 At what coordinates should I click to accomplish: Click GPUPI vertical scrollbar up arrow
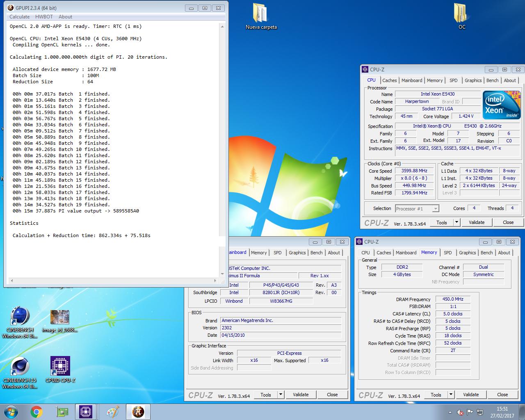(x=222, y=26)
